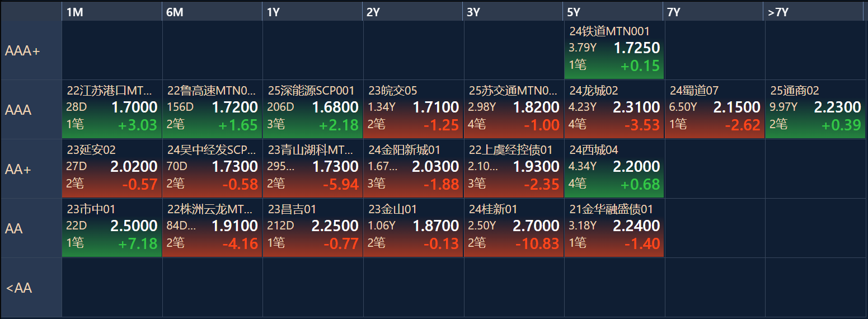Select the AA+ rating row label
868x319 pixels.
pos(31,169)
